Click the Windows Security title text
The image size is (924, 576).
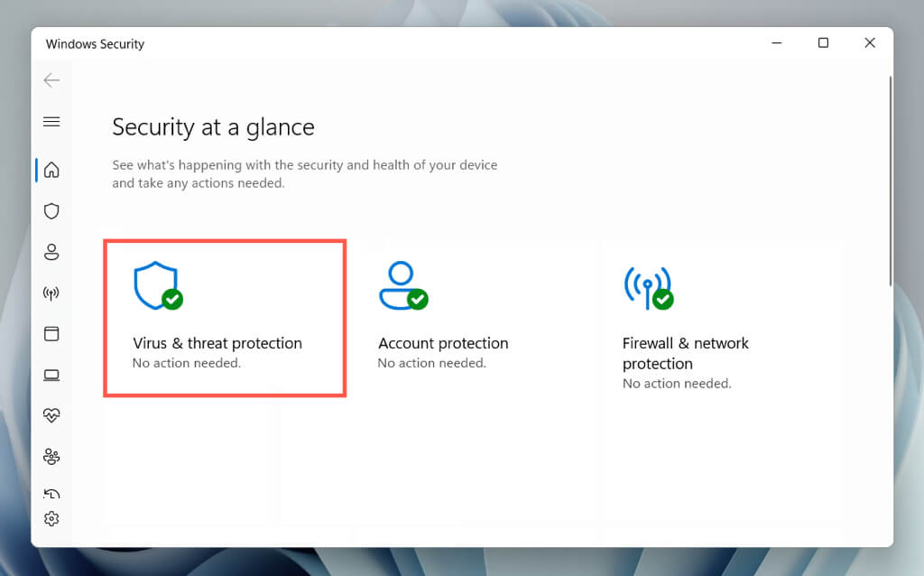coord(95,44)
